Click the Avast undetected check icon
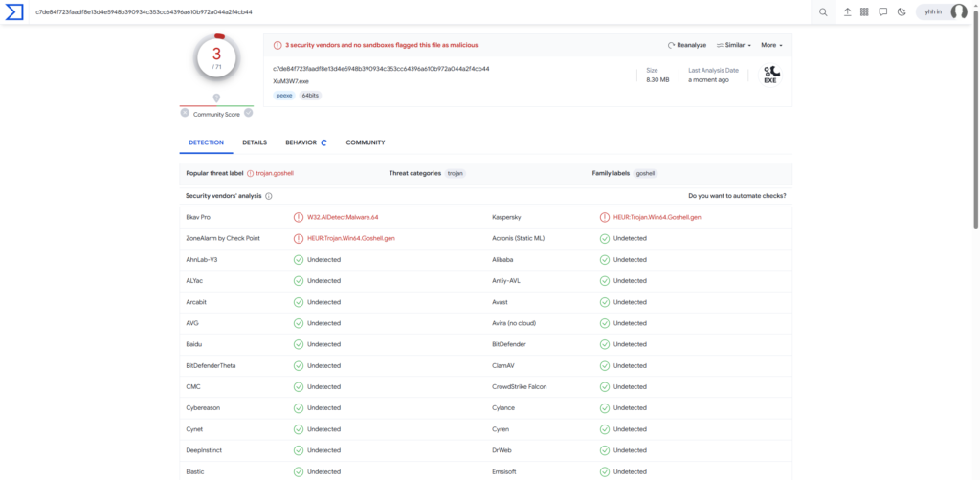980x480 pixels. [605, 302]
